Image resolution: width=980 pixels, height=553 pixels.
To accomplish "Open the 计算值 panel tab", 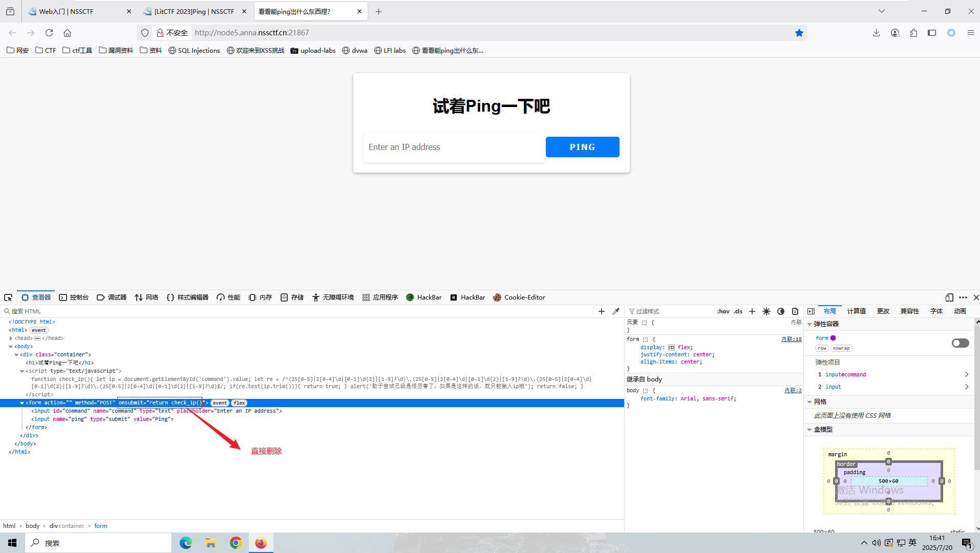I will click(857, 311).
